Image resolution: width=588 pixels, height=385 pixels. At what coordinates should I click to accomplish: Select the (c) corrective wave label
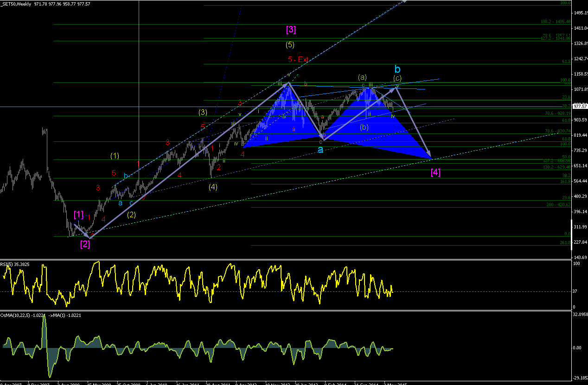[397, 78]
